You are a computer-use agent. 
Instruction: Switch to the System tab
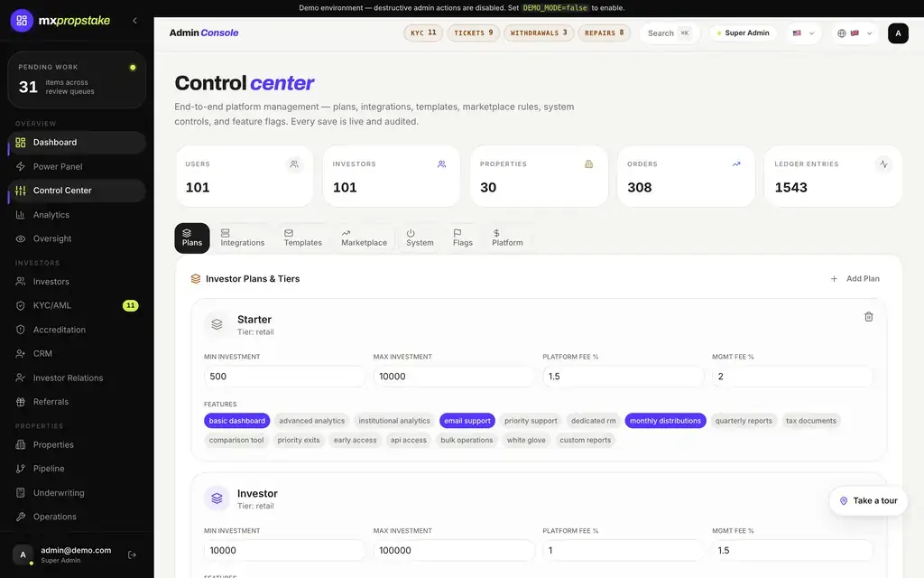coord(420,238)
